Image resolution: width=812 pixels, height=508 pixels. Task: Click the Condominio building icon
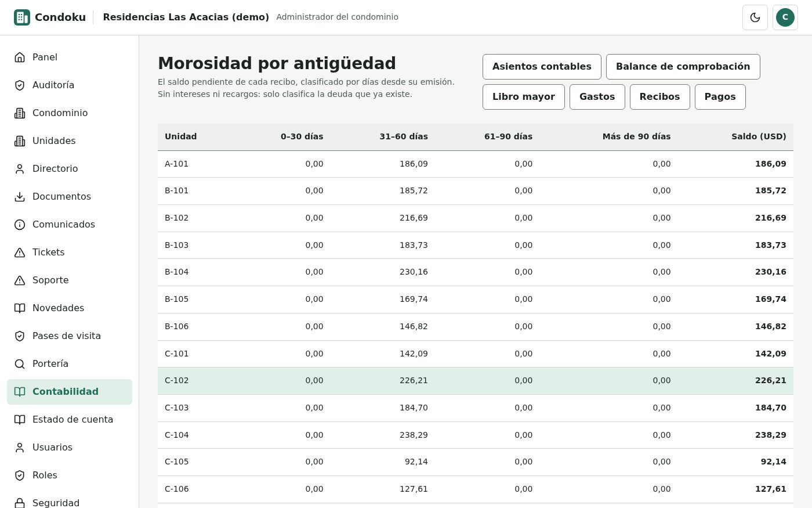(x=20, y=113)
